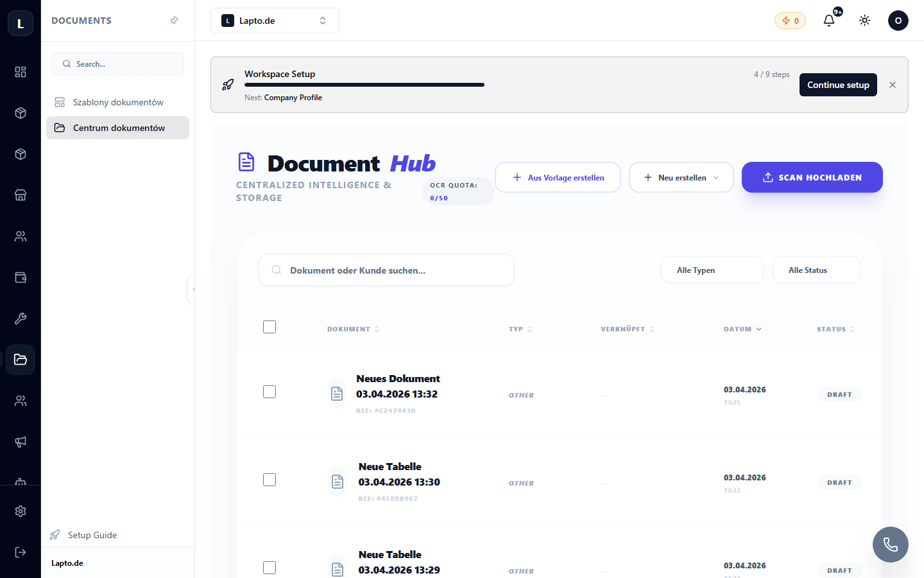Open the user avatar O menu
924x578 pixels.
[x=898, y=21]
